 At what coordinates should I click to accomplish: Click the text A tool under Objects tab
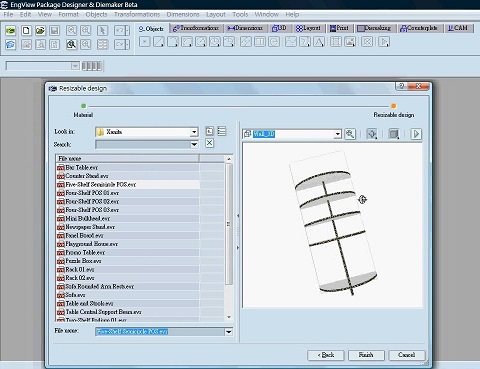(319, 42)
